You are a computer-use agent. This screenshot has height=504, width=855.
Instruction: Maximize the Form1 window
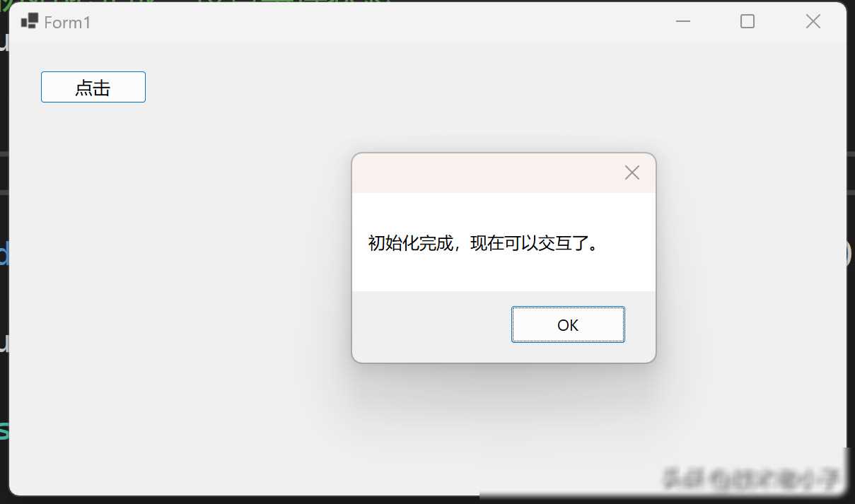748,22
